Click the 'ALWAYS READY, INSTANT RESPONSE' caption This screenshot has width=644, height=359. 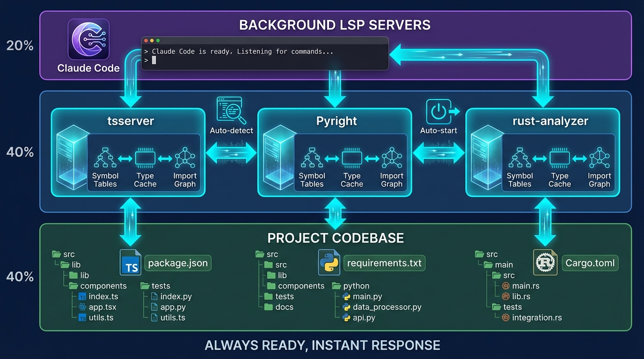pyautogui.click(x=322, y=345)
